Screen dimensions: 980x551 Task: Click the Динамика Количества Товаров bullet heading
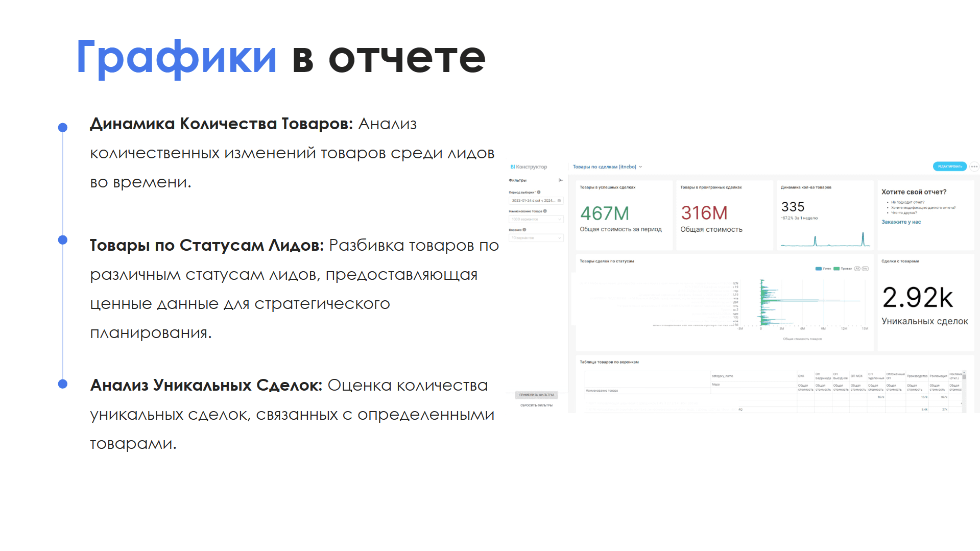coord(222,124)
